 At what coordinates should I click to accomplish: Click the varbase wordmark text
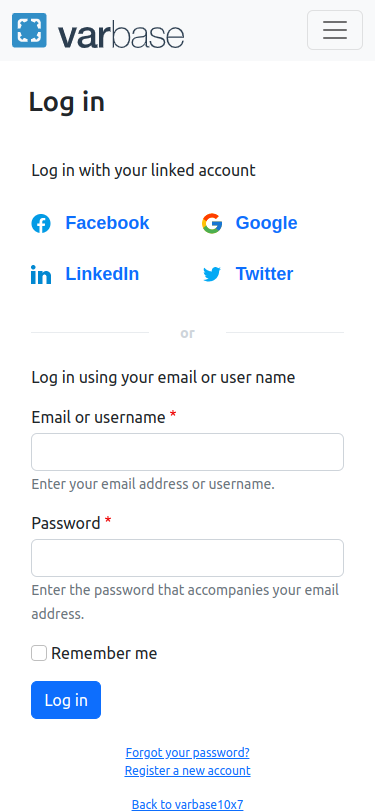click(x=121, y=35)
